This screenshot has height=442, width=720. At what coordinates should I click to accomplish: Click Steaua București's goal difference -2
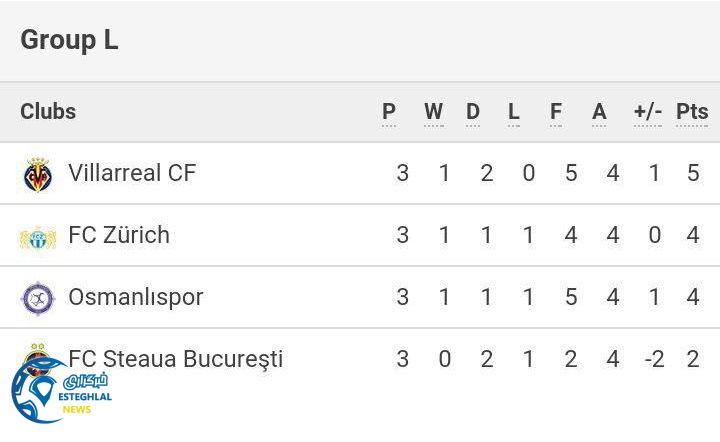[x=654, y=359]
